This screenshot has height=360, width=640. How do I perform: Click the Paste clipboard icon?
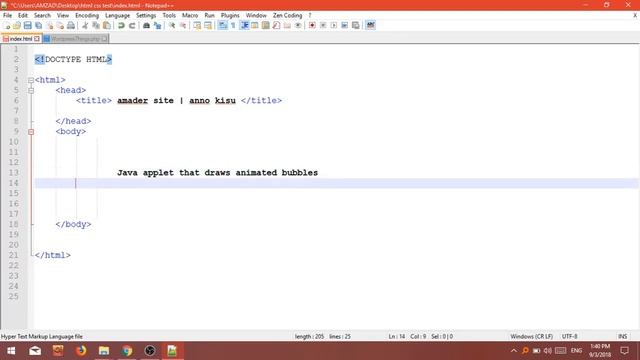107,25
